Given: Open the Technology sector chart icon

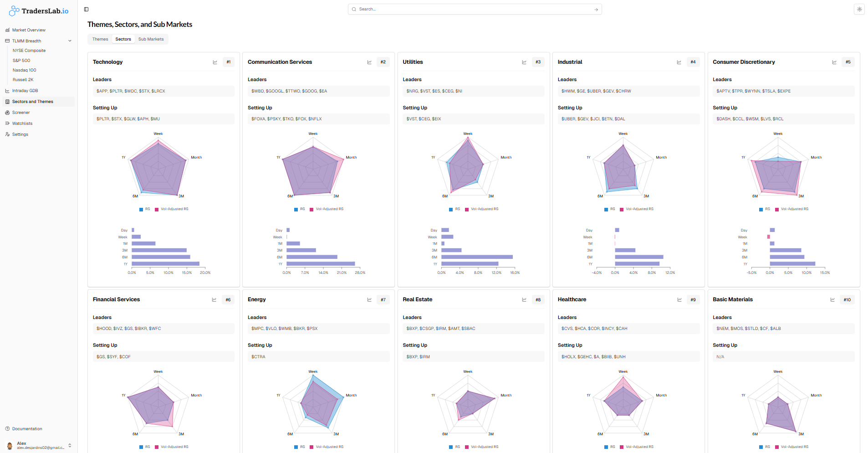Looking at the screenshot, I should 215,62.
